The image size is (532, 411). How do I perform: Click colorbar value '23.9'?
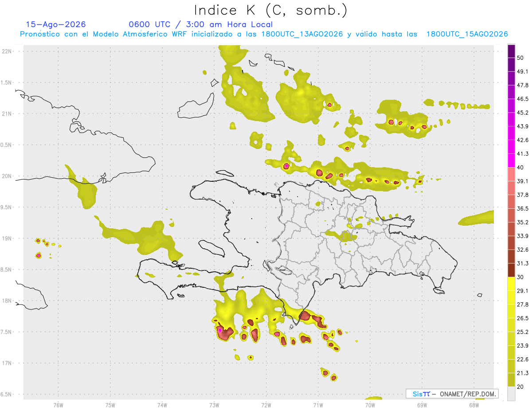[523, 346]
